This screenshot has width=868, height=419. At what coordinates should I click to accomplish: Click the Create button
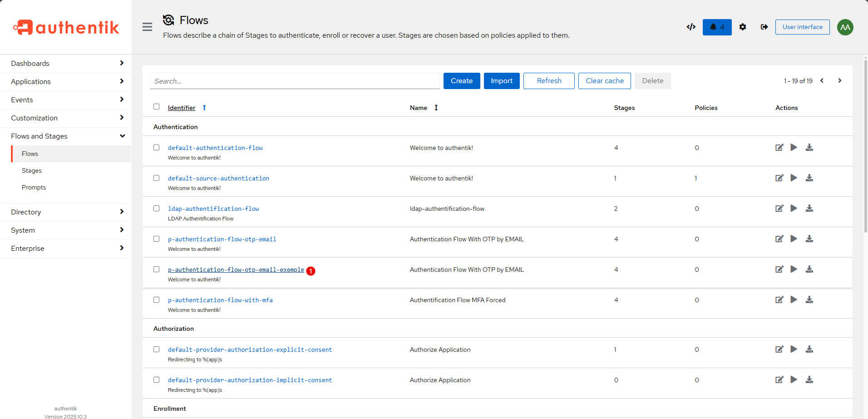tap(461, 81)
